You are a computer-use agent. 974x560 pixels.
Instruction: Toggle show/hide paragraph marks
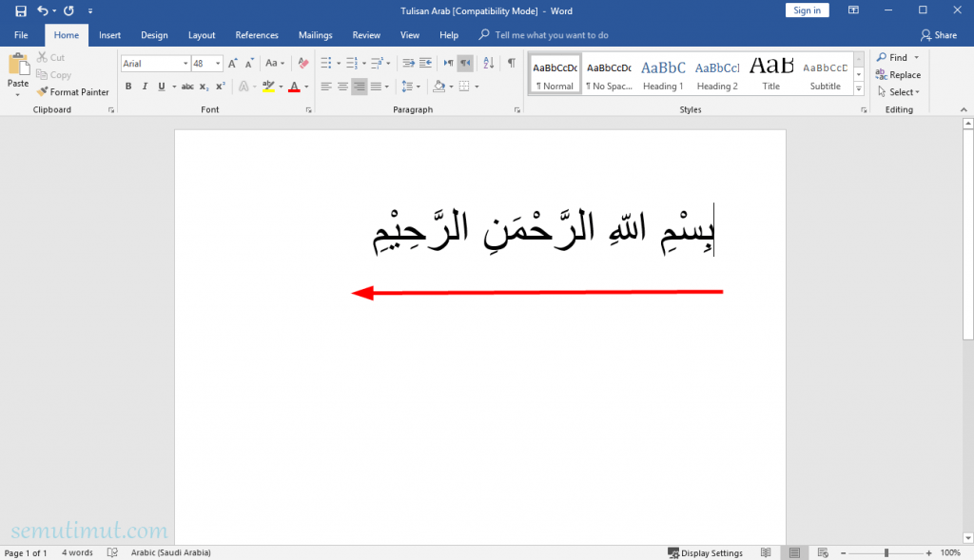[x=512, y=63]
